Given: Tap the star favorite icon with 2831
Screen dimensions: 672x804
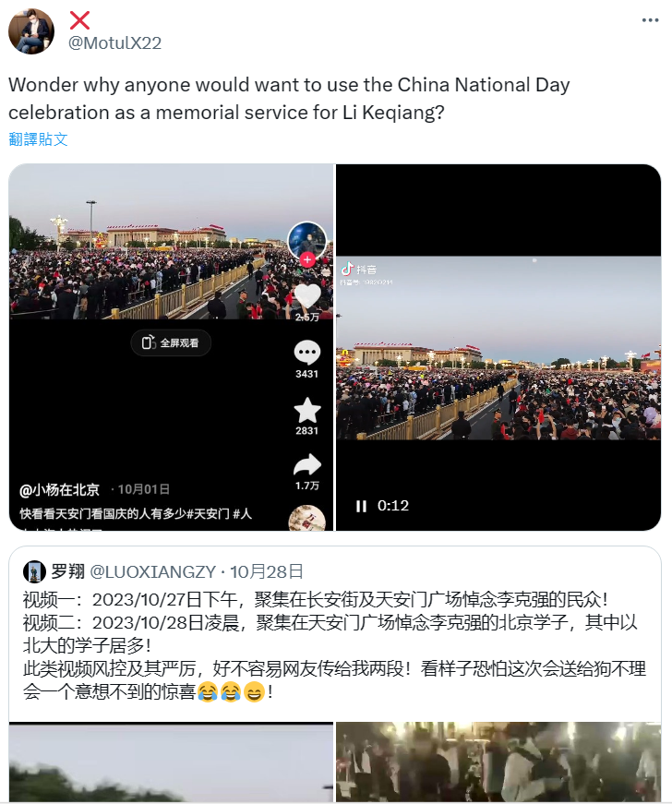Looking at the screenshot, I should [x=307, y=410].
